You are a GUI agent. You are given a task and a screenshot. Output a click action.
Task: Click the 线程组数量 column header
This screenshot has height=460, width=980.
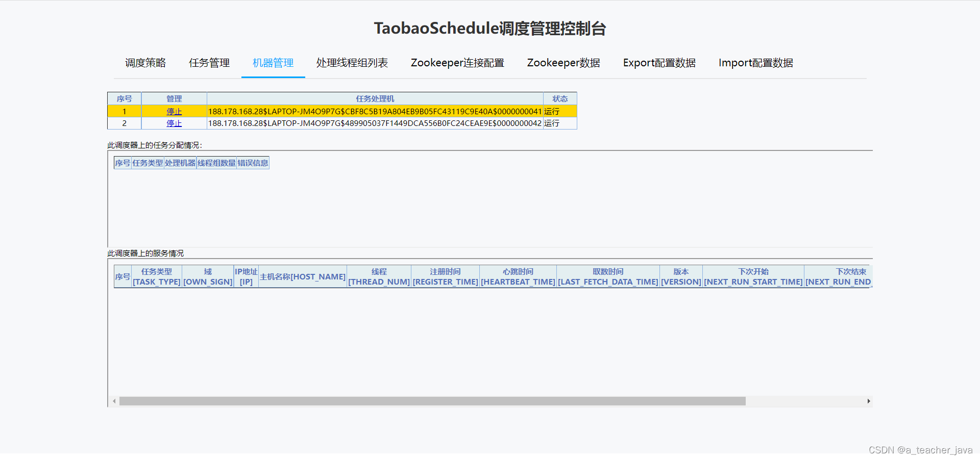[216, 163]
